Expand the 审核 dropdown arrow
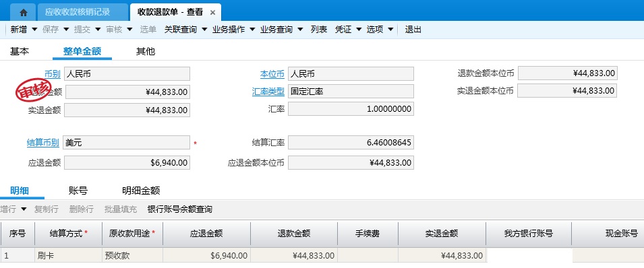This screenshot has height=268, width=644. 129,30
